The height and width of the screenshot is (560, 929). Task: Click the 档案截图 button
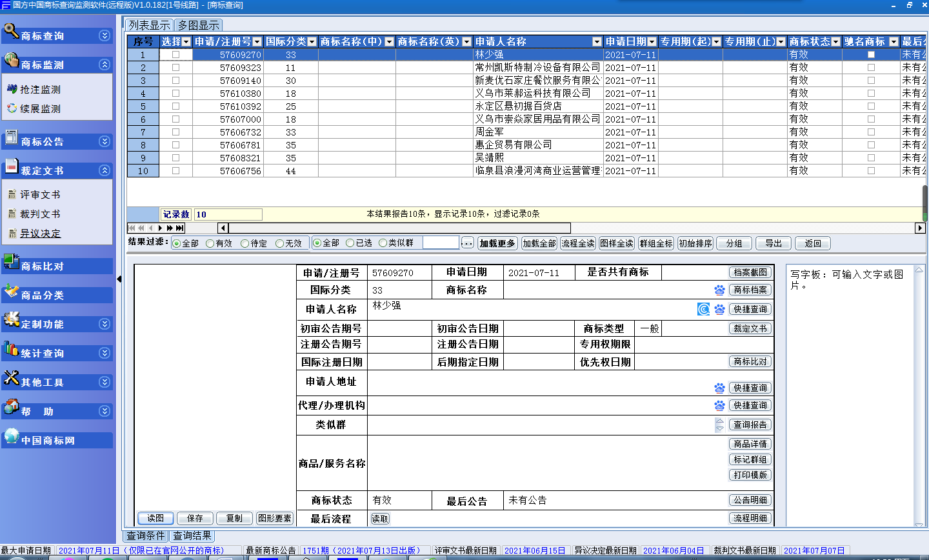coord(750,272)
